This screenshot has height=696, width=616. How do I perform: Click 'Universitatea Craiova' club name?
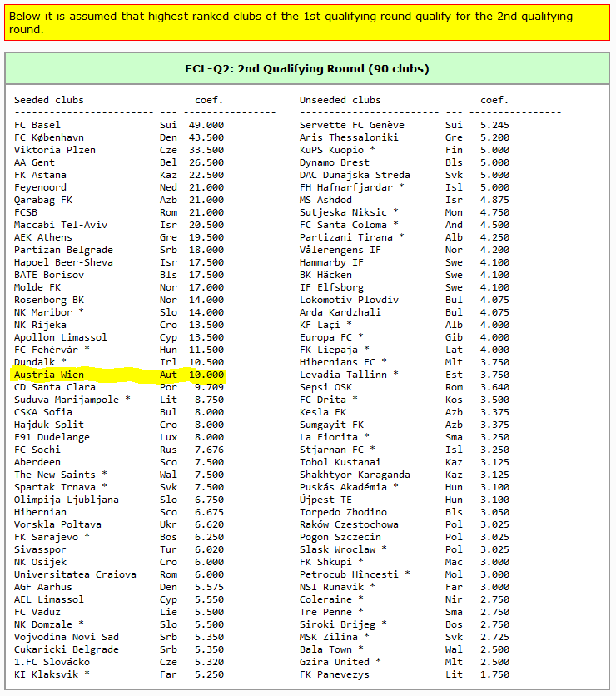tap(75, 574)
